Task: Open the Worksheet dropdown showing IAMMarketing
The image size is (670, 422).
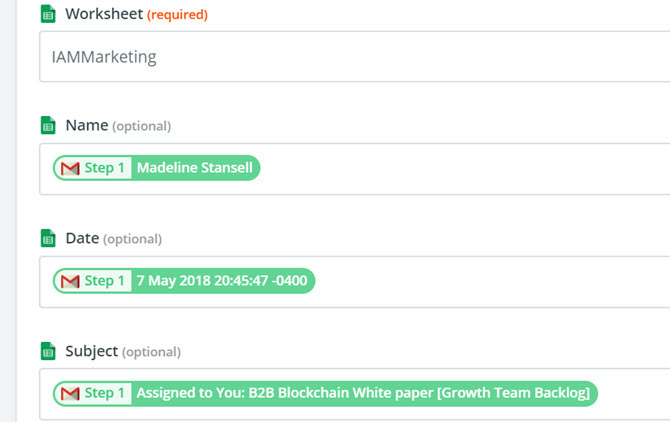Action: click(x=355, y=56)
